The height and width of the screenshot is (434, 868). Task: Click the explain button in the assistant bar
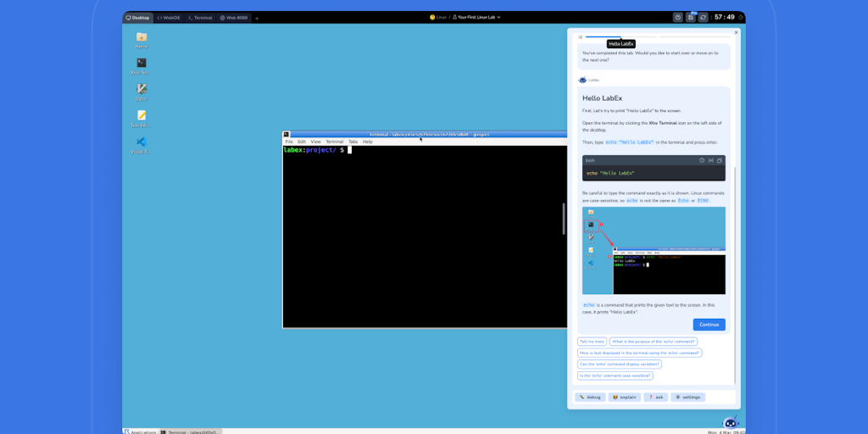(x=624, y=397)
